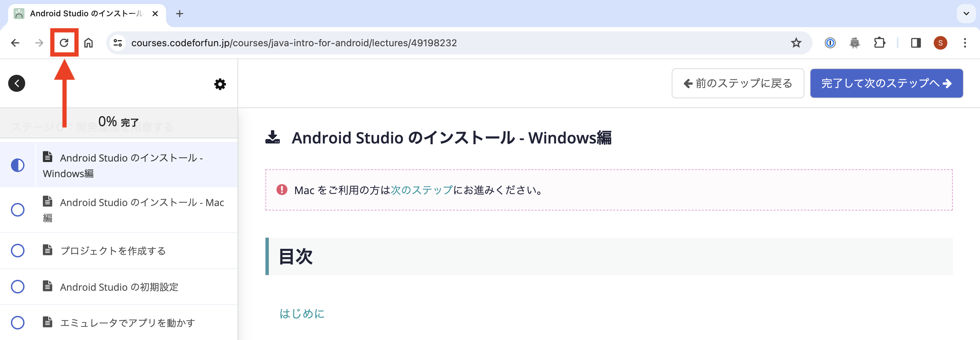980x340 pixels.
Task: Click document icon beside Android Studio の初期設定
Action: tap(48, 286)
